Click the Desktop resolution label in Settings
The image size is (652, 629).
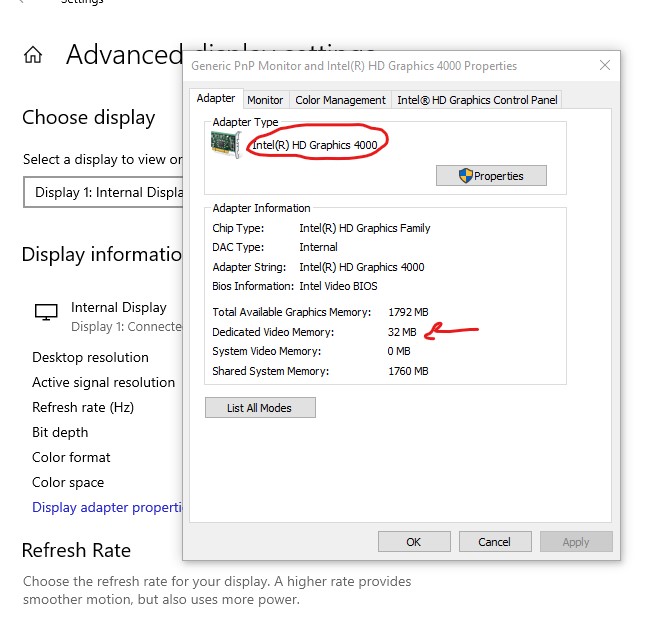pyautogui.click(x=90, y=358)
